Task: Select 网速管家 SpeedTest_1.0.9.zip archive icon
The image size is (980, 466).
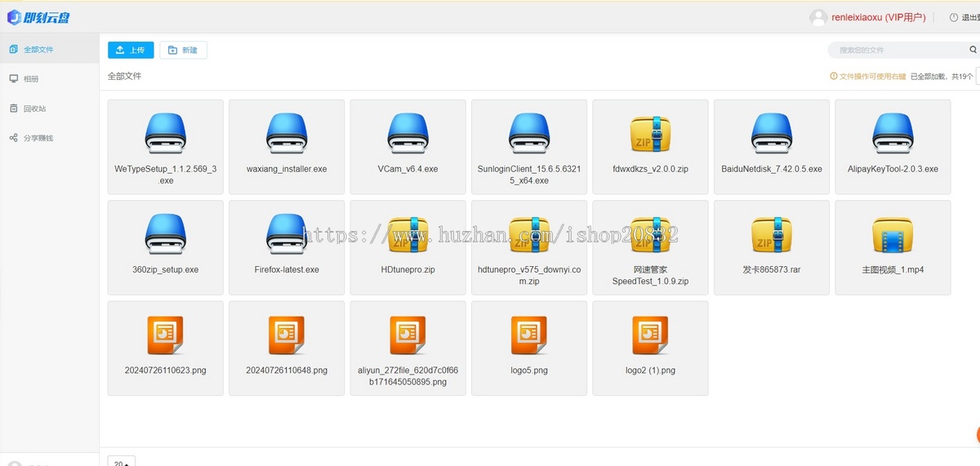Action: point(651,234)
